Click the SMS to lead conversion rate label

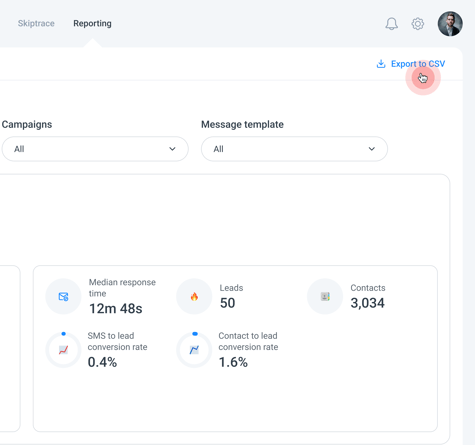tap(117, 341)
